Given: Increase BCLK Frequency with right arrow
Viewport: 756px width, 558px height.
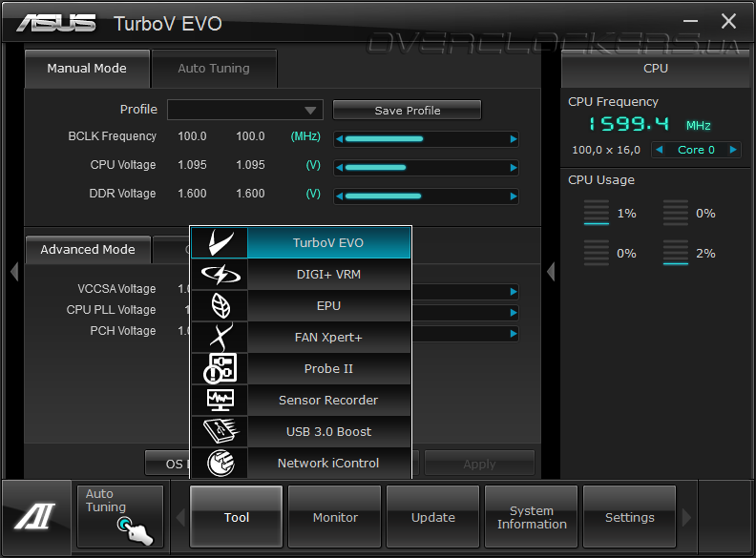Looking at the screenshot, I should (x=514, y=139).
